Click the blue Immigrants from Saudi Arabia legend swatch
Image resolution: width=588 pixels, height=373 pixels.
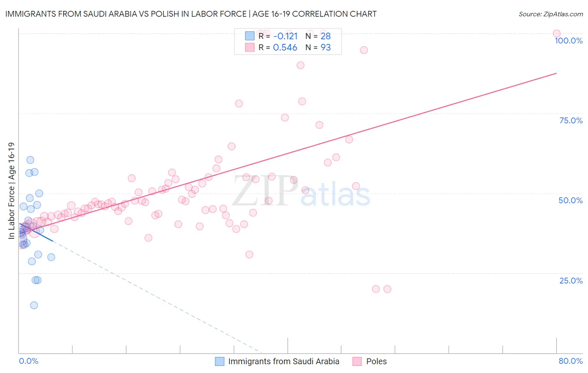220,361
